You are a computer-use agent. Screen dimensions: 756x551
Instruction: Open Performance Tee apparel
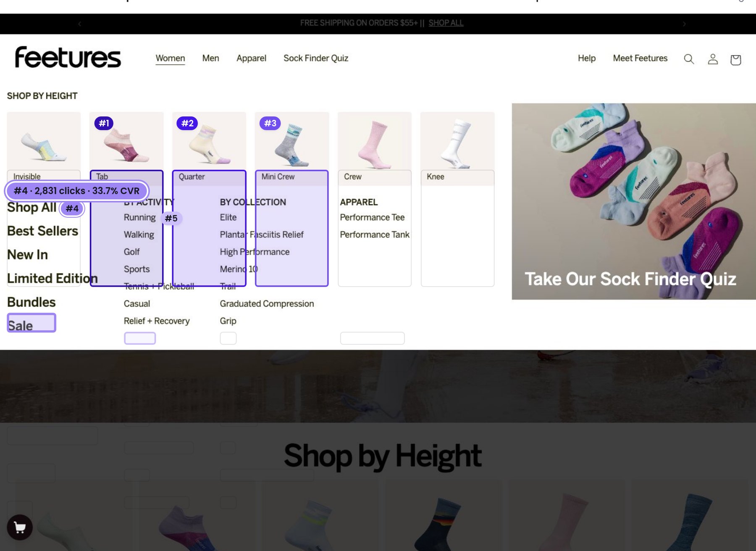pyautogui.click(x=373, y=217)
